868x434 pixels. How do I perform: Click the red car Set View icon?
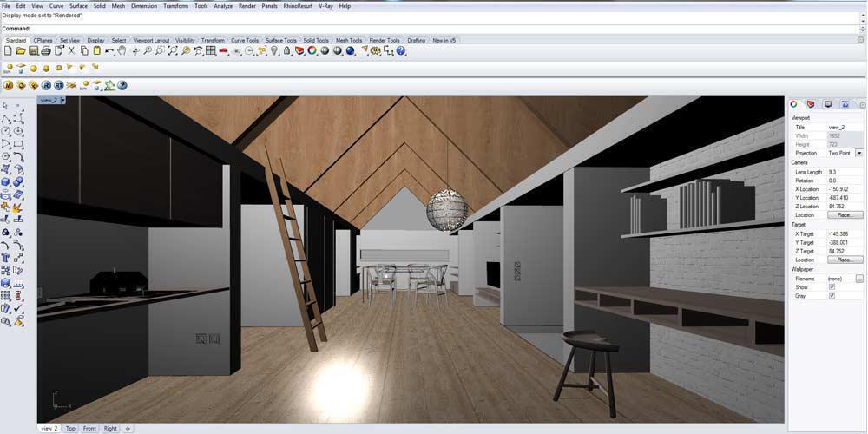(x=224, y=51)
